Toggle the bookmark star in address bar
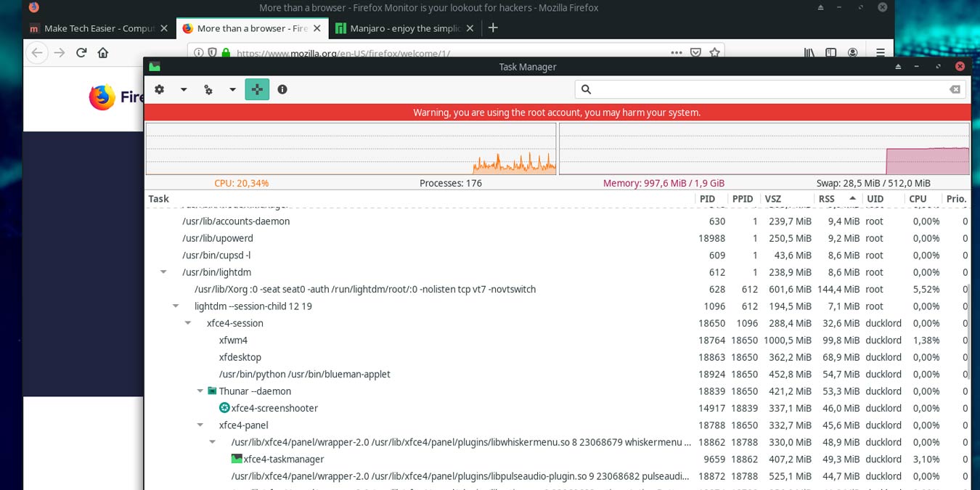This screenshot has height=490, width=980. (715, 52)
